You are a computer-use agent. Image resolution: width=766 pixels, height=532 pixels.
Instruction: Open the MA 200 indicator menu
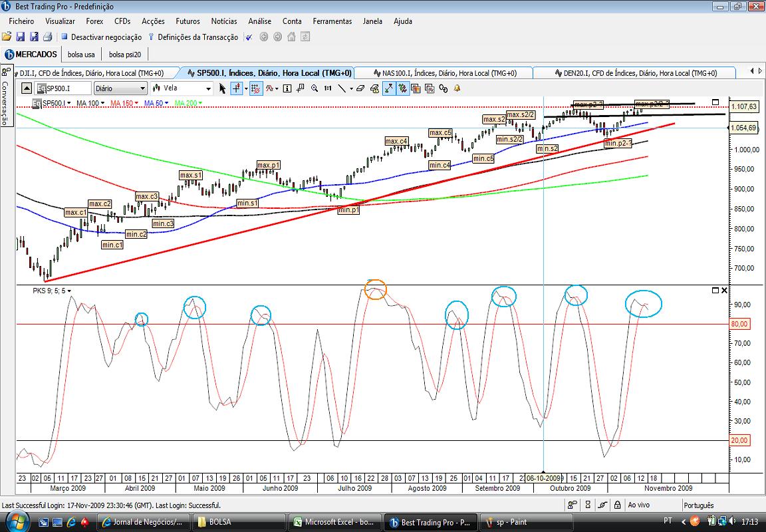click(188, 103)
